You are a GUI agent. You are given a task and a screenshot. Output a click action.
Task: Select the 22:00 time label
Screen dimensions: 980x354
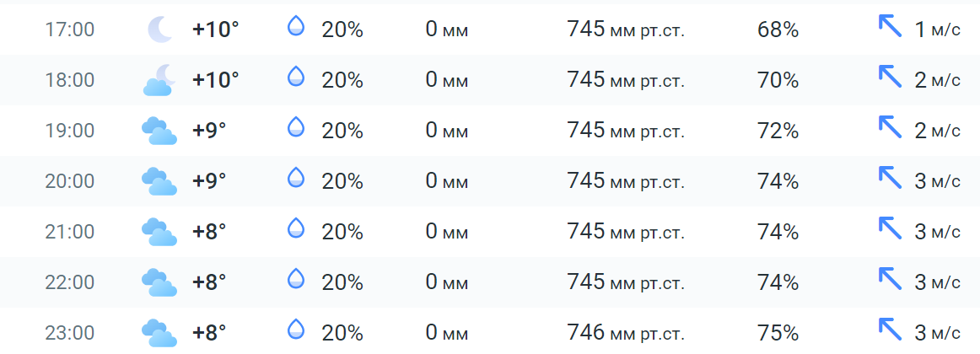pos(69,282)
